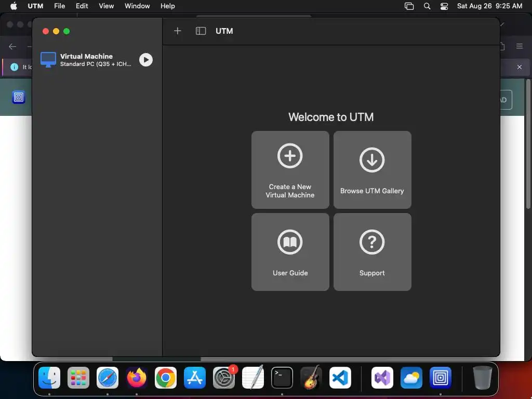The image size is (532, 399).
Task: Click the UTM icon in the Dock
Action: coord(441,377)
